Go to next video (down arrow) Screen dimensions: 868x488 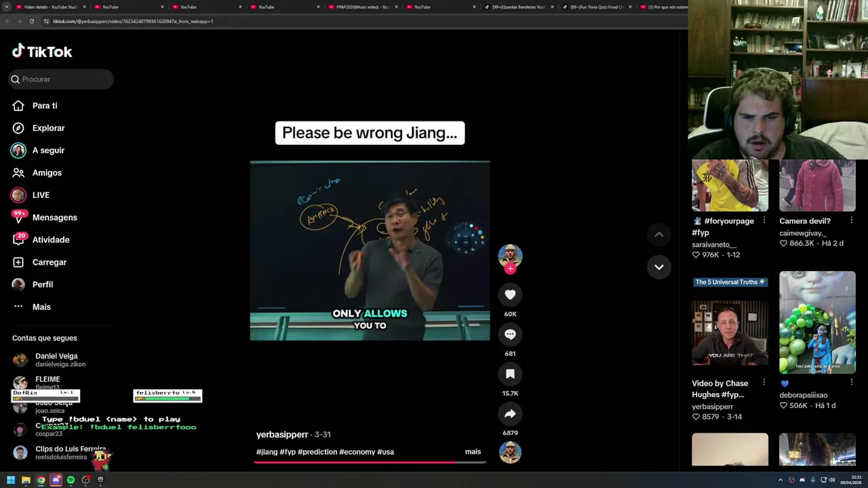click(658, 267)
